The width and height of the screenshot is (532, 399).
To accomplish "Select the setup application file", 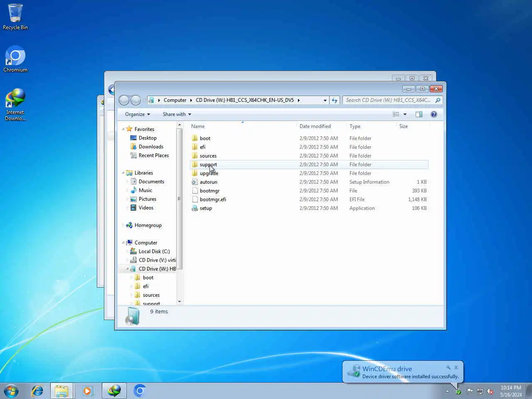I will click(x=206, y=208).
